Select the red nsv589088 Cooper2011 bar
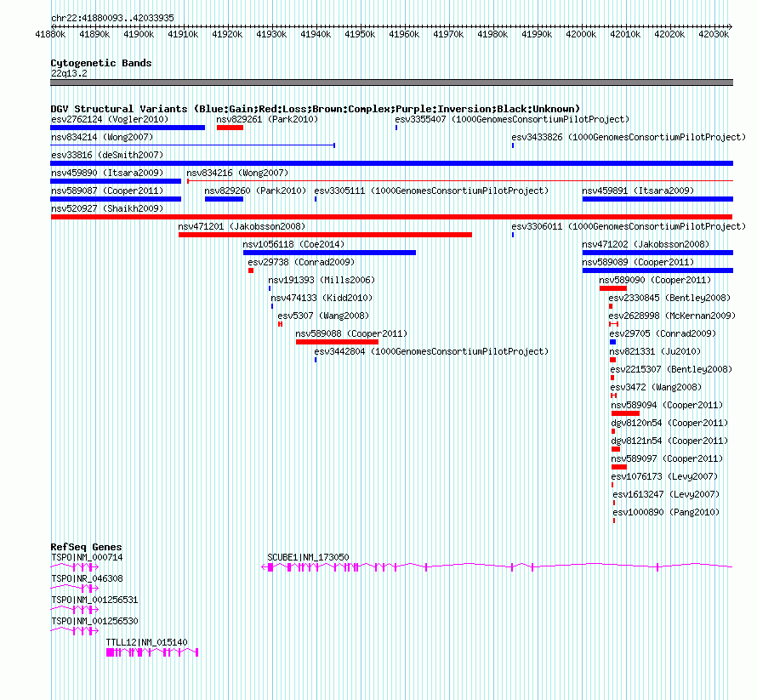 click(337, 342)
